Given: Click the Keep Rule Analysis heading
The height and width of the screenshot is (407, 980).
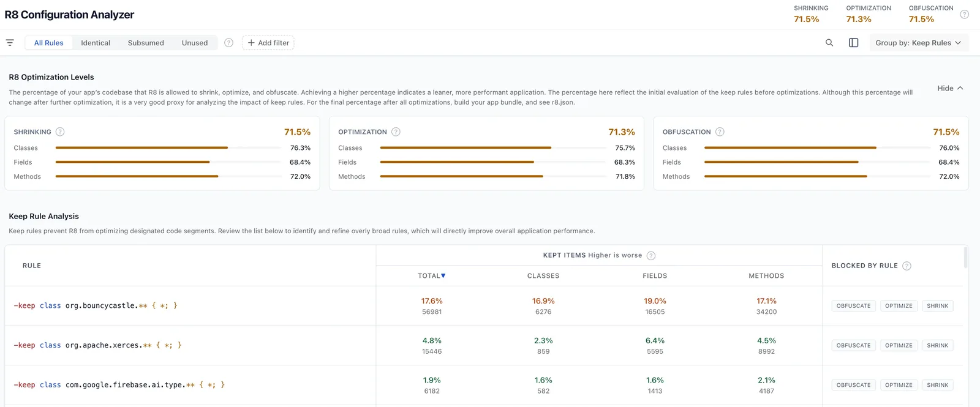Looking at the screenshot, I should 44,217.
